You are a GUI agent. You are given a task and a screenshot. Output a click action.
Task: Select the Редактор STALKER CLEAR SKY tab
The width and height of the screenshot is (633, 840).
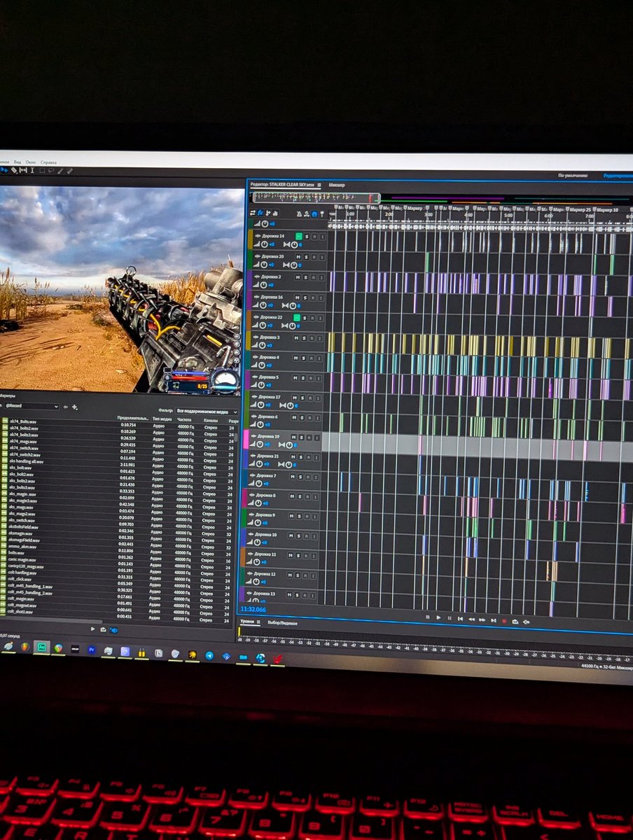pos(281,185)
